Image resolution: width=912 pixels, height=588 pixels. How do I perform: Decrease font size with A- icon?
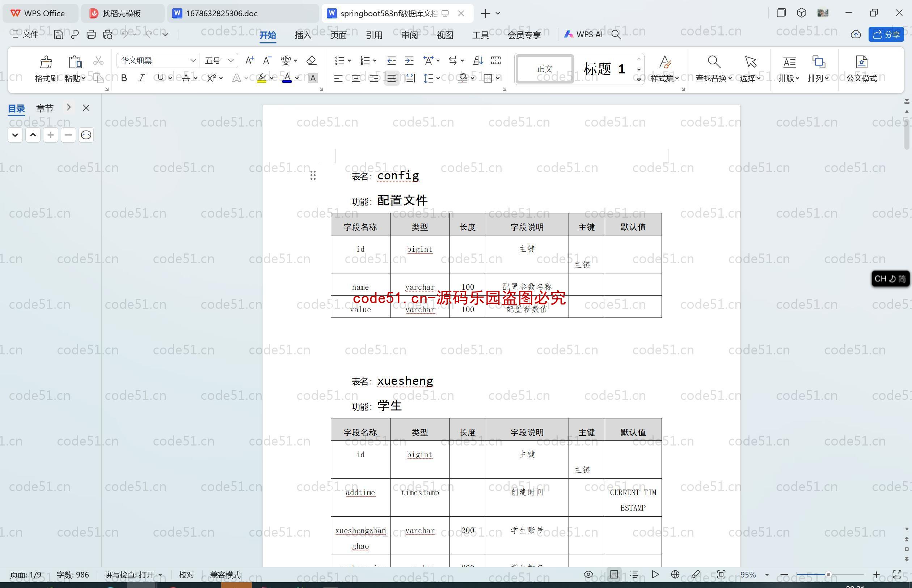pos(267,60)
